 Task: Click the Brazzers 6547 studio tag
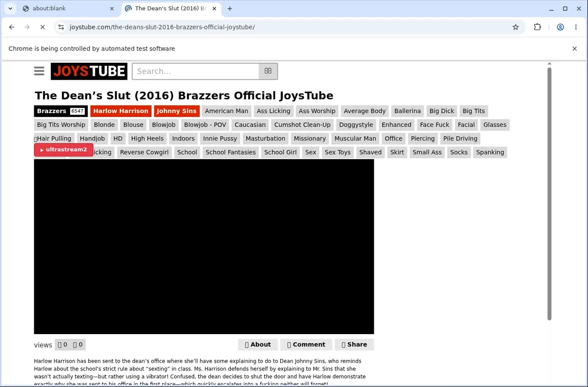point(61,111)
